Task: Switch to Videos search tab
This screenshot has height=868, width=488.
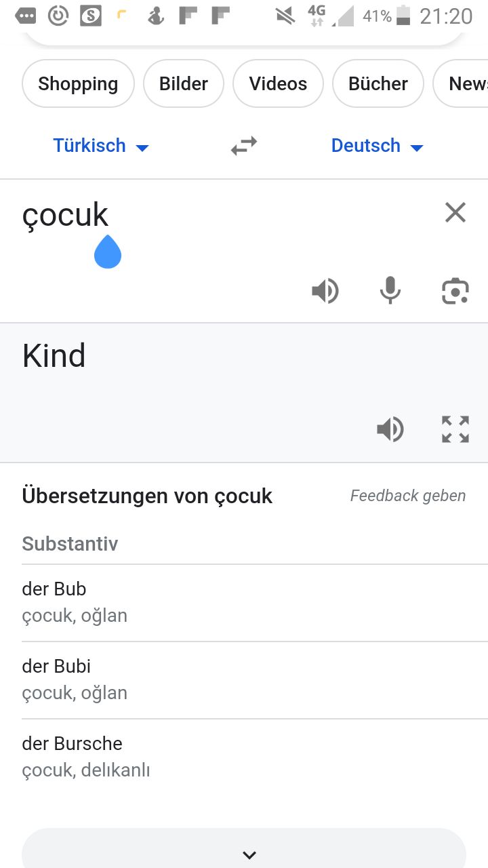Action: click(278, 83)
